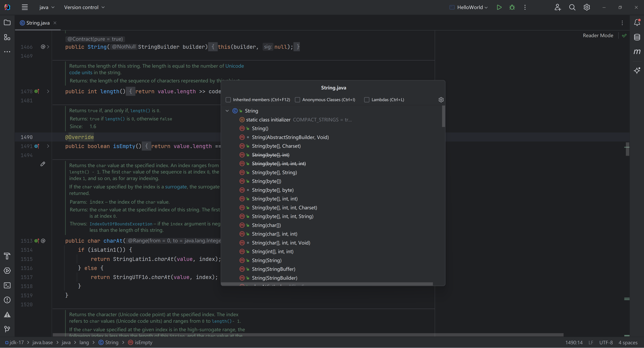The image size is (644, 348).
Task: Show more tool windows ellipsis
Action: (7, 52)
